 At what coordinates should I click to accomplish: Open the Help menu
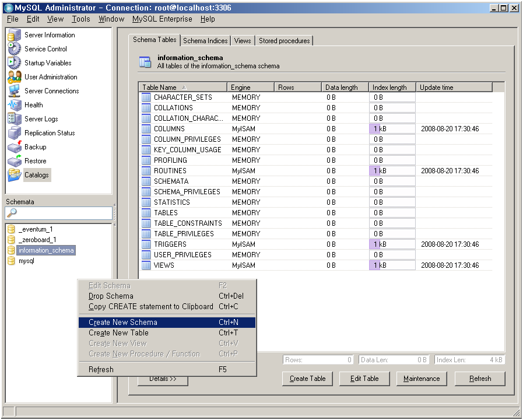pos(208,19)
